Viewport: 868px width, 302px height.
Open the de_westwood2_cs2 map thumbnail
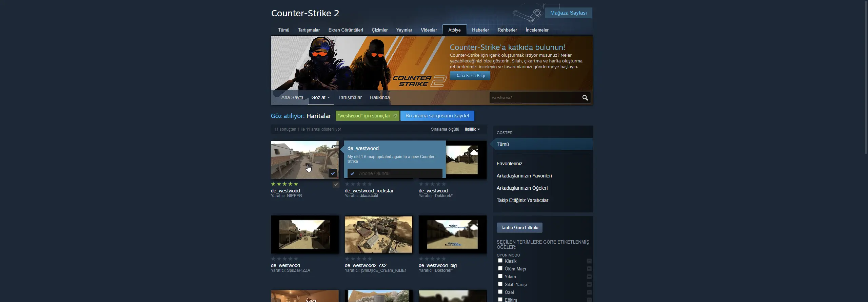378,234
